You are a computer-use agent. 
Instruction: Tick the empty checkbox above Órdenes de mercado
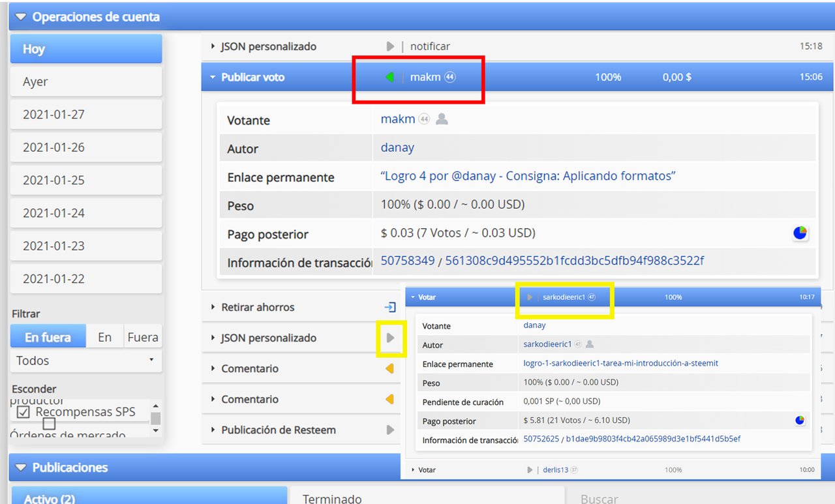49,424
